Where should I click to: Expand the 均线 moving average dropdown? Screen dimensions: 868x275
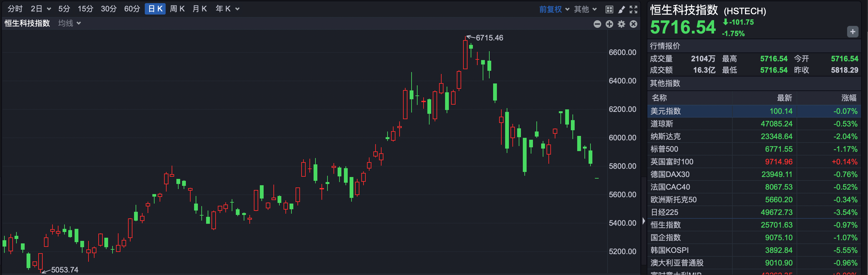pos(70,23)
